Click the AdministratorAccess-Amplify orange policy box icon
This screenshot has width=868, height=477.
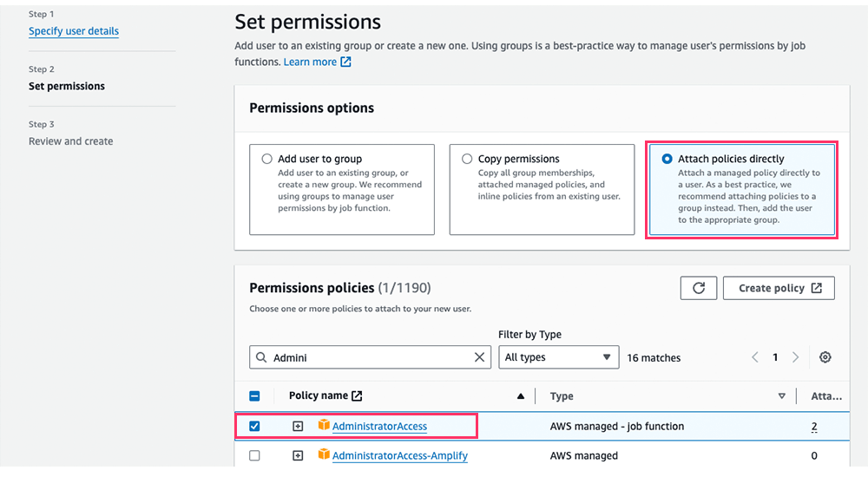(324, 454)
